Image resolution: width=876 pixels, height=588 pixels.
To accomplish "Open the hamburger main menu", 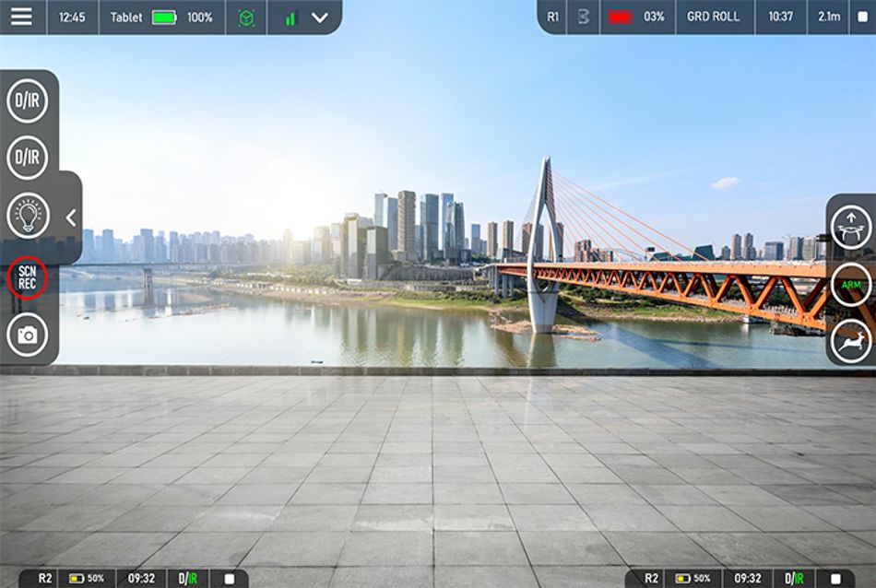I will 21,17.
